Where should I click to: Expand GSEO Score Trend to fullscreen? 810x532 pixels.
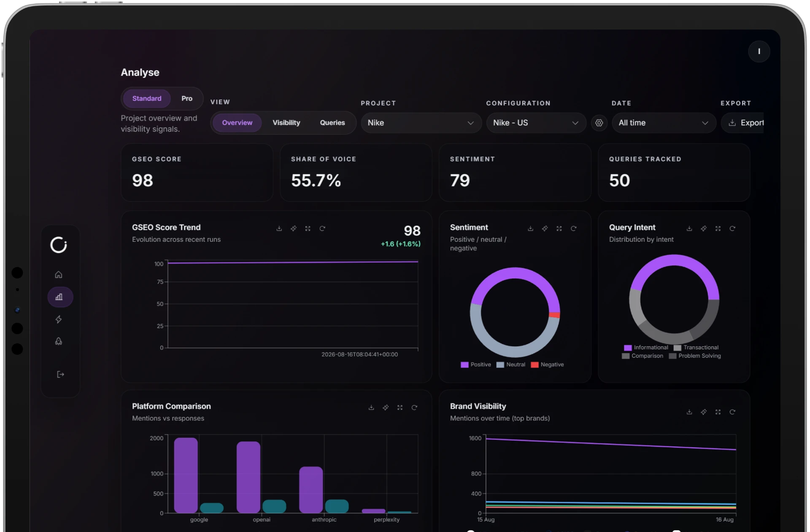[308, 228]
